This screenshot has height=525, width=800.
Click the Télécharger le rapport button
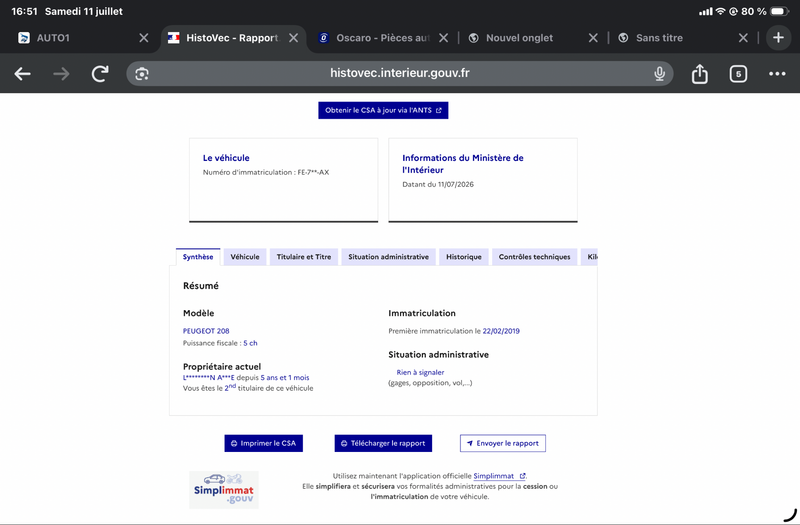coord(383,443)
